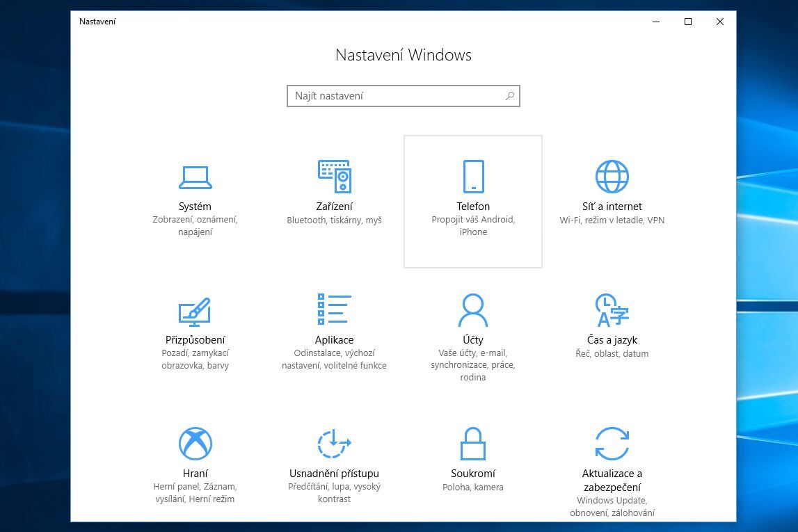
Task: Open Zařízení via the keyboard and speaker icon
Action: point(334,176)
